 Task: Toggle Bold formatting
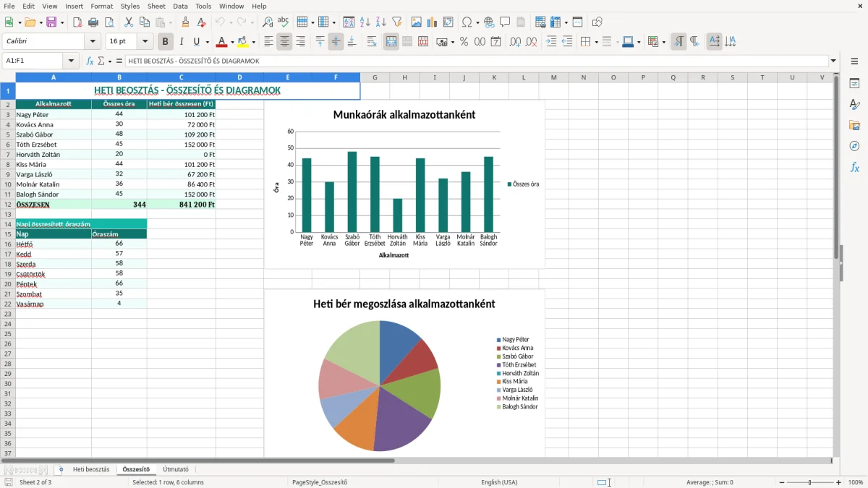tap(166, 42)
